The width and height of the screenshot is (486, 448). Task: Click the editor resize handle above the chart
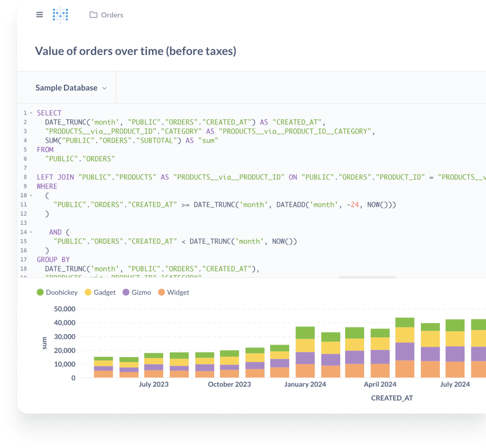pos(367,277)
